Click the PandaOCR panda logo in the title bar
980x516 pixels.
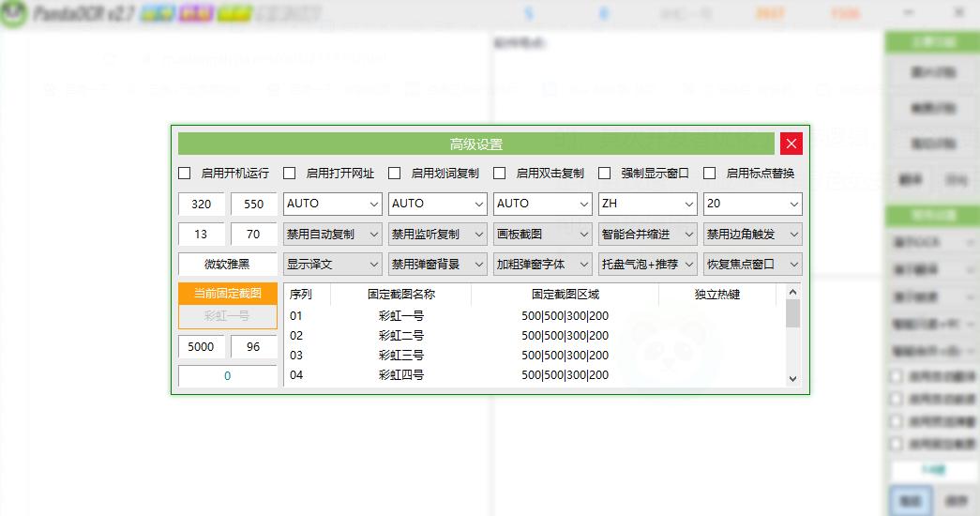13,15
